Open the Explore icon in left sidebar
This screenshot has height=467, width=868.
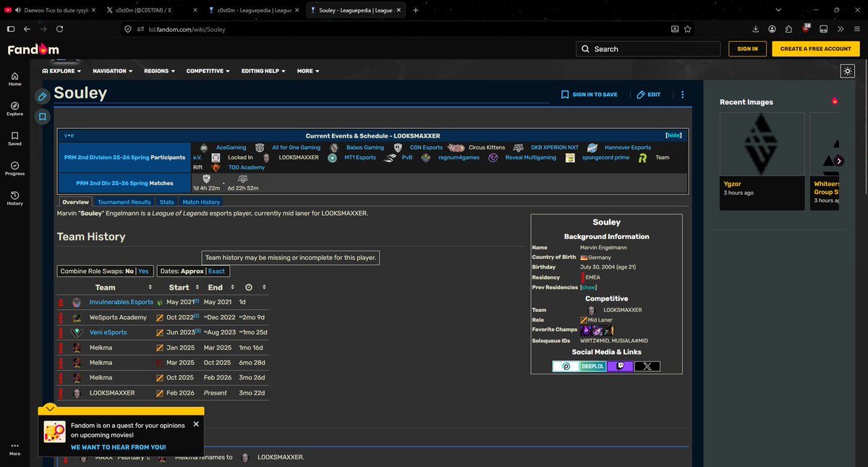pyautogui.click(x=14, y=109)
